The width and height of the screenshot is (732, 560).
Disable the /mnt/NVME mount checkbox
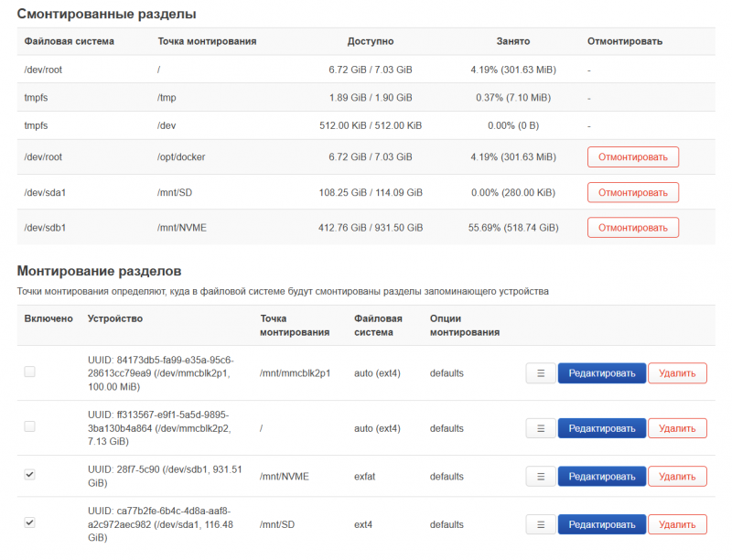[x=30, y=475]
